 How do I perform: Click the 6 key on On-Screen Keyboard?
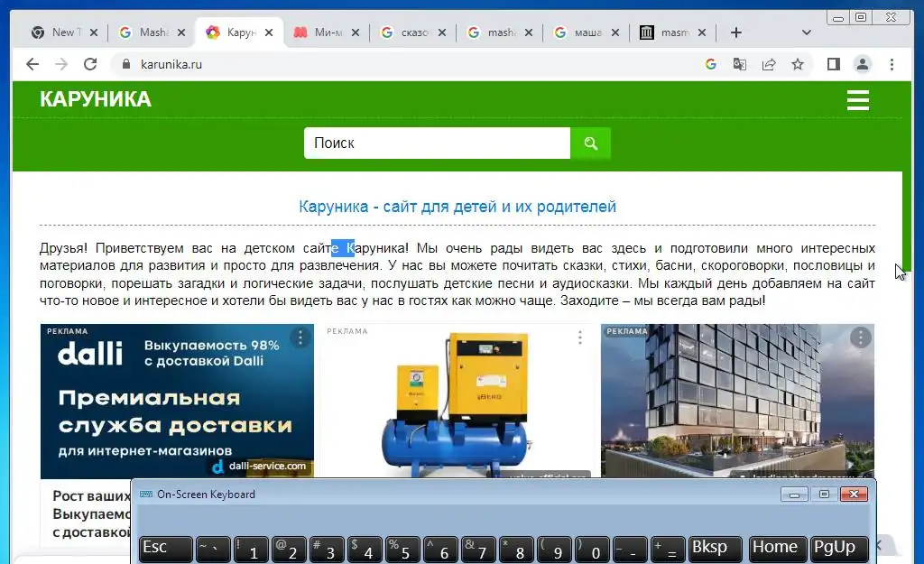(x=440, y=550)
